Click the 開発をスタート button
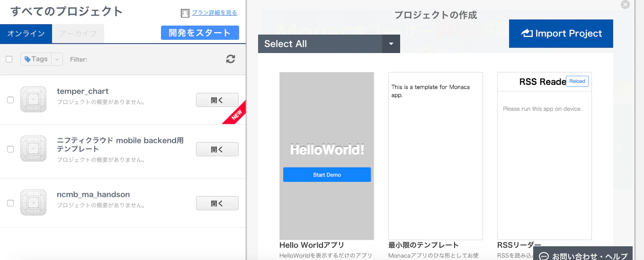644x260 pixels. [x=200, y=33]
